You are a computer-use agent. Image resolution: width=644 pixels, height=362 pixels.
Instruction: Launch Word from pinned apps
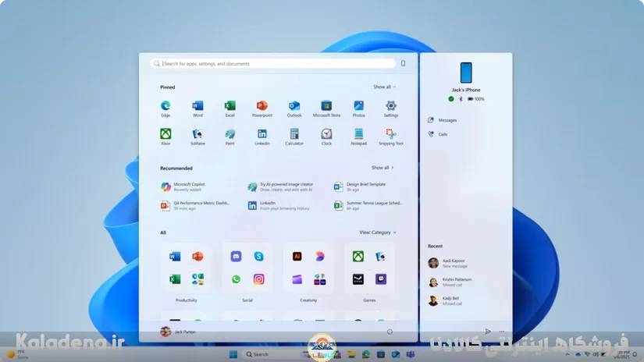pyautogui.click(x=197, y=108)
